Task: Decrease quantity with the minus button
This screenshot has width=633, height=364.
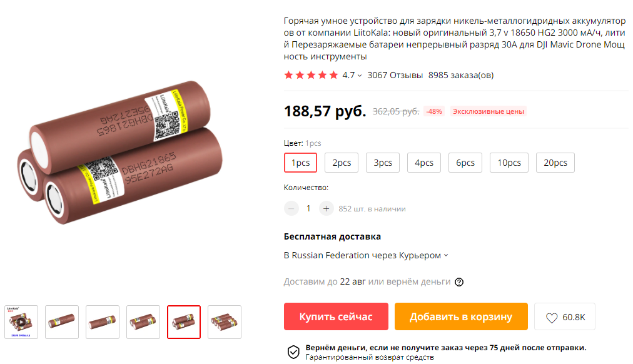Action: tap(291, 209)
